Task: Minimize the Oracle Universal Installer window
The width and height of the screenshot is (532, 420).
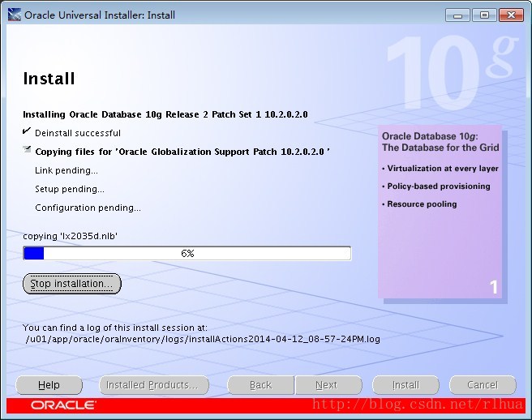Action: [x=457, y=15]
